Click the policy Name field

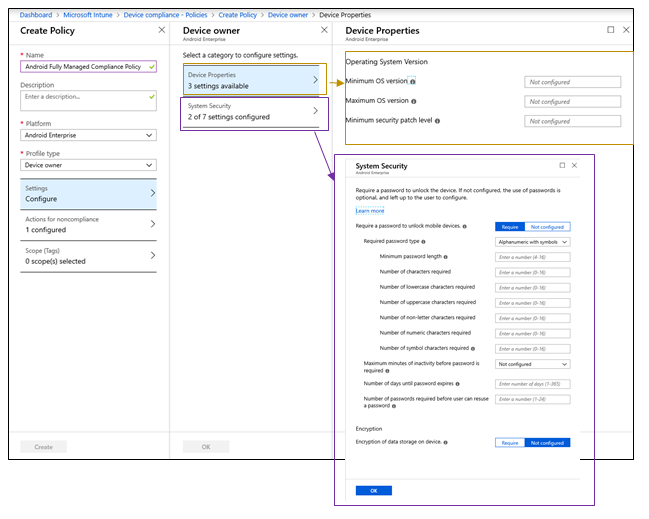[x=88, y=67]
